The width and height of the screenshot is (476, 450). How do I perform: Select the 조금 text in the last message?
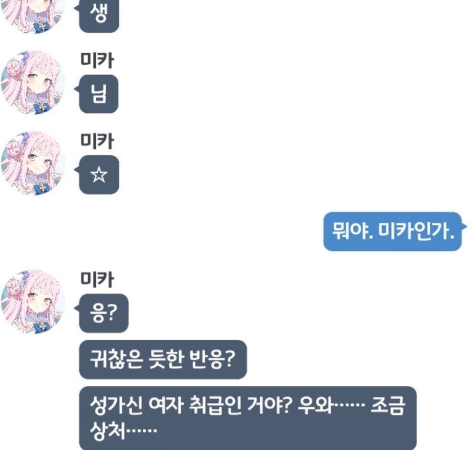coord(388,405)
